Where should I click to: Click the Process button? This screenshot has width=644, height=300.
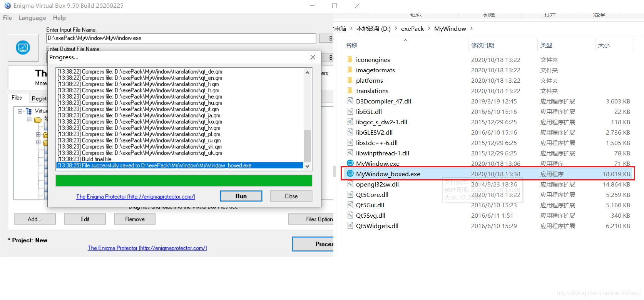pyautogui.click(x=313, y=244)
